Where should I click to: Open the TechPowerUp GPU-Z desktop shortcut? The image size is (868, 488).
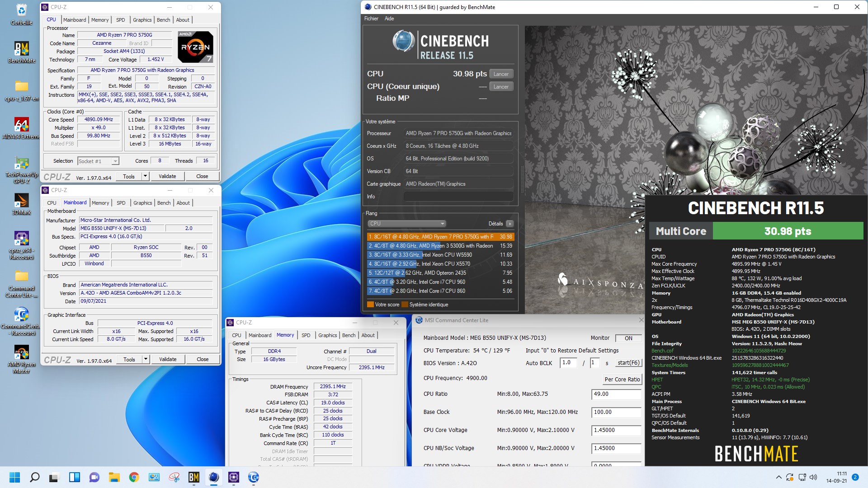pyautogui.click(x=21, y=170)
